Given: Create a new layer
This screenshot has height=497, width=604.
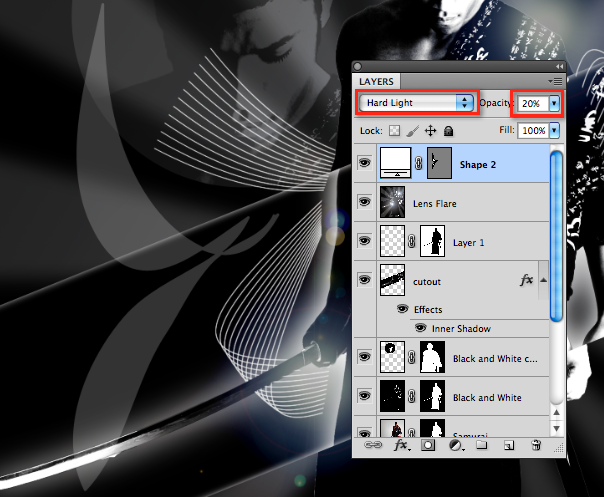Looking at the screenshot, I should 509,446.
